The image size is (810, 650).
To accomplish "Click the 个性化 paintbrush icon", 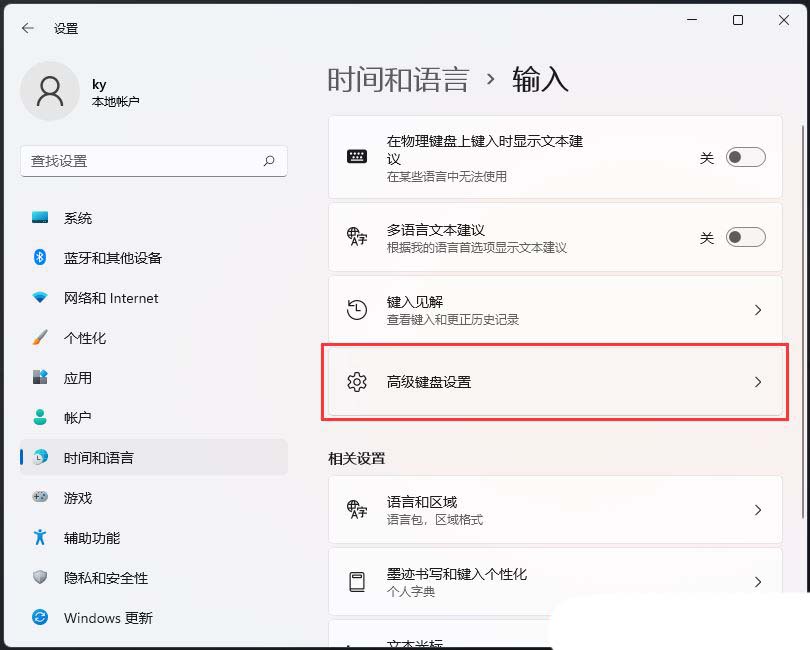I will pyautogui.click(x=40, y=338).
